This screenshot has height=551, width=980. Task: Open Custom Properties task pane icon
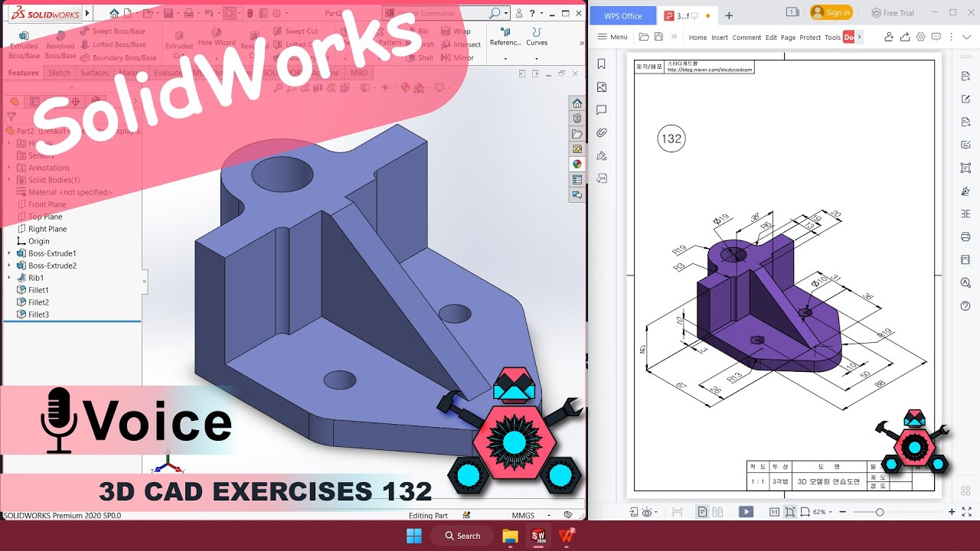click(577, 180)
